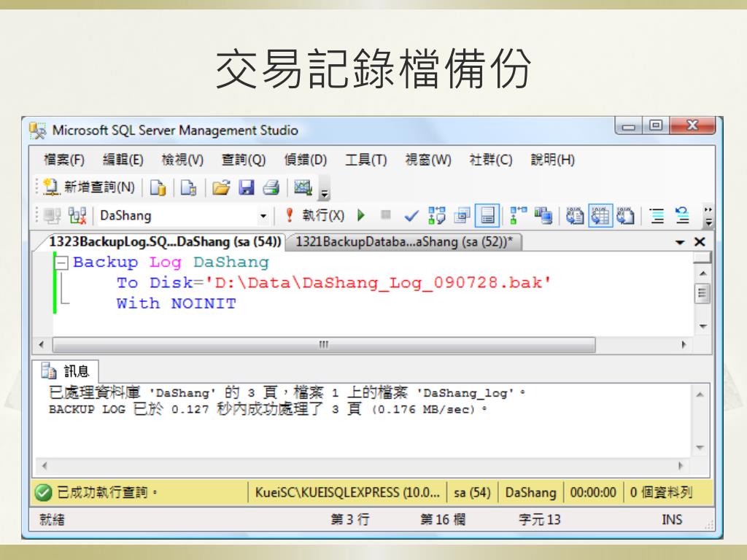
Task: Open the Activity Monitor toolbar icon
Action: click(x=303, y=187)
